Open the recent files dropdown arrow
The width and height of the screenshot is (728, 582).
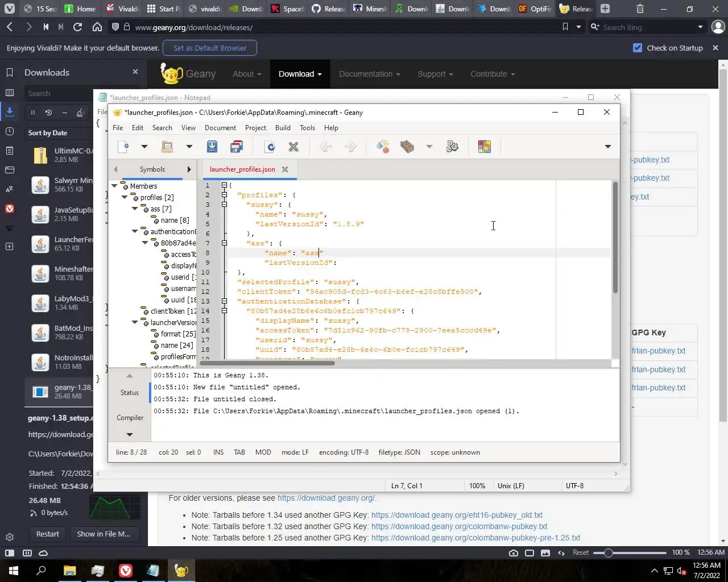click(189, 147)
